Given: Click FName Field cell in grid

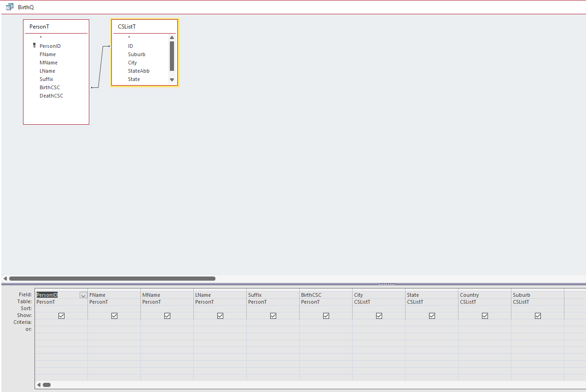Looking at the screenshot, I should (114, 295).
